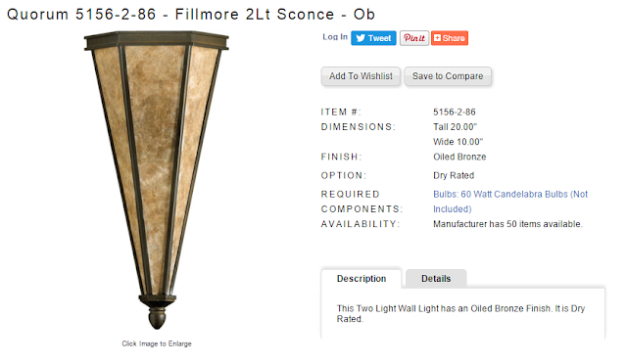The width and height of the screenshot is (627, 364).
Task: Select the item number value 5156-2-86
Action: click(455, 112)
